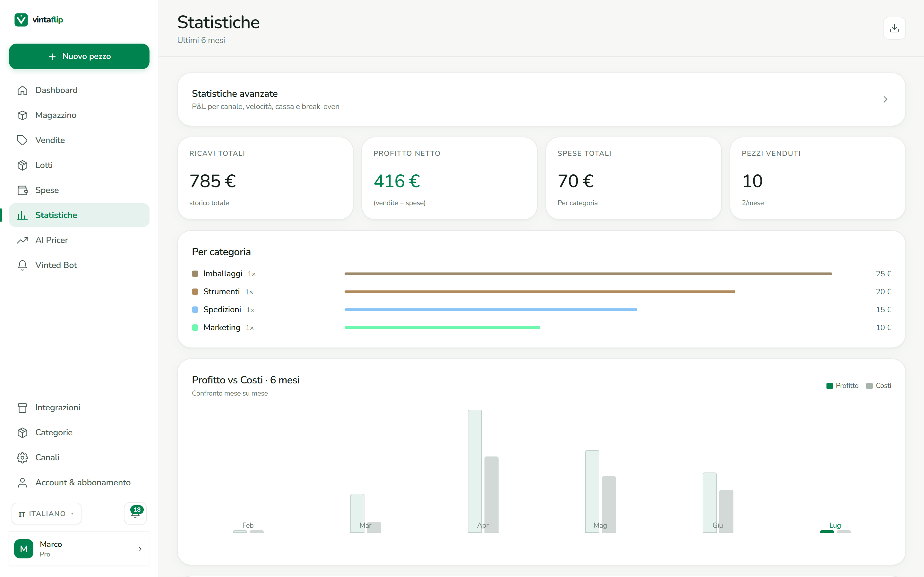Image resolution: width=924 pixels, height=577 pixels.
Task: Go to Lotti via its box icon
Action: 22,165
